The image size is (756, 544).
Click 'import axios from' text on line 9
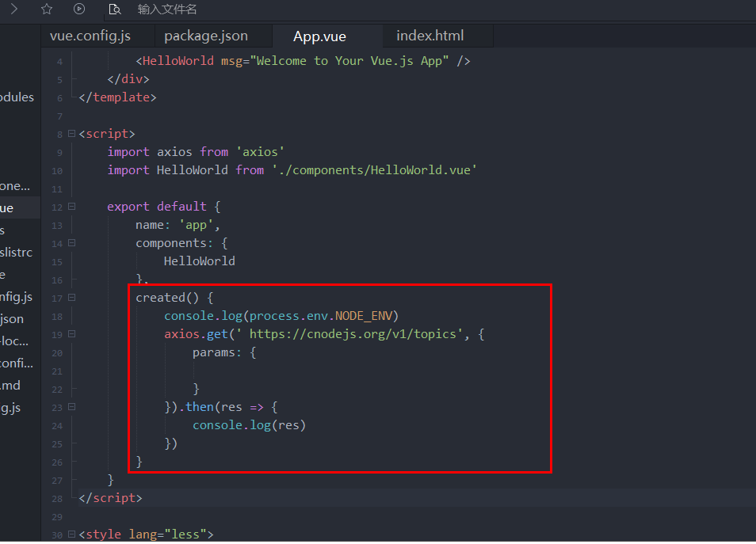tap(168, 152)
